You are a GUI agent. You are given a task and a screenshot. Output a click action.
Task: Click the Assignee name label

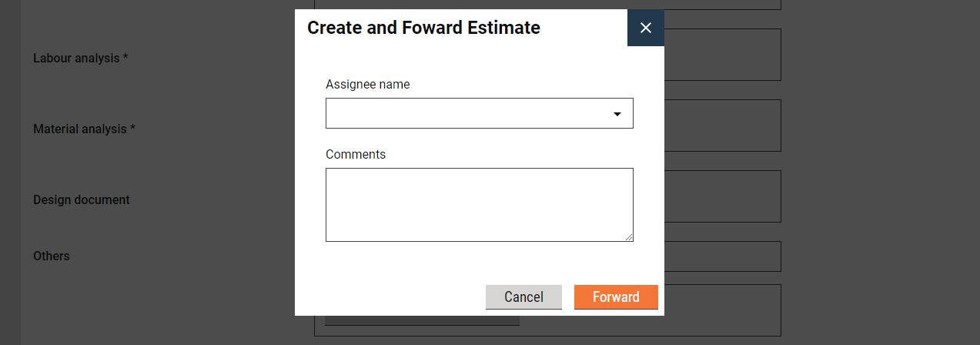[367, 85]
